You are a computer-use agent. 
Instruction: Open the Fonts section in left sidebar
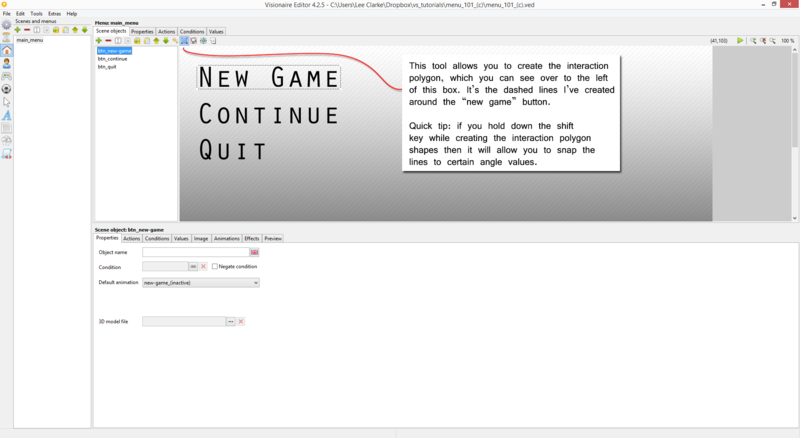coord(7,115)
